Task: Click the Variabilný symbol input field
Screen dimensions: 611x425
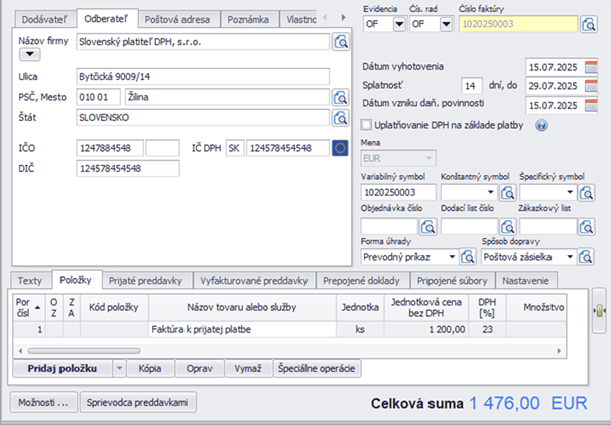Action: [x=398, y=192]
